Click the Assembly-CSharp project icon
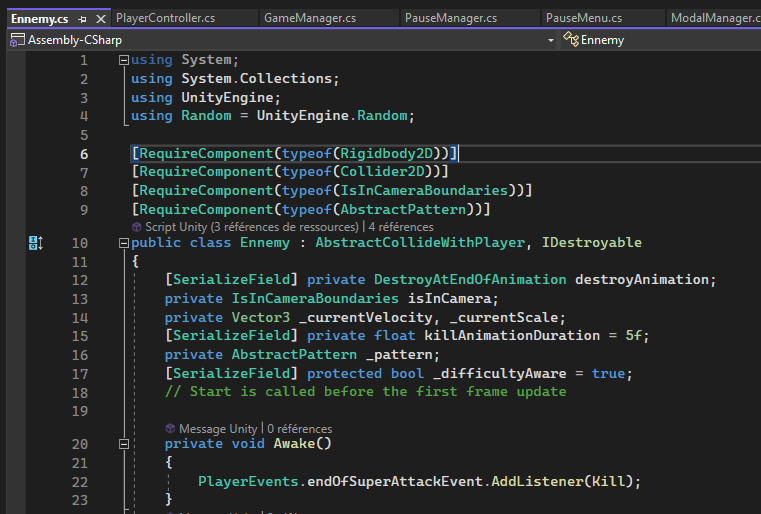The width and height of the screenshot is (761, 514). pos(17,40)
